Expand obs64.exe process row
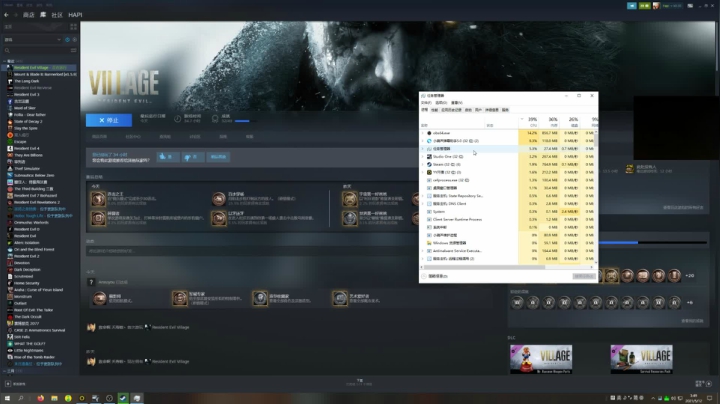720x404 pixels. click(x=423, y=133)
